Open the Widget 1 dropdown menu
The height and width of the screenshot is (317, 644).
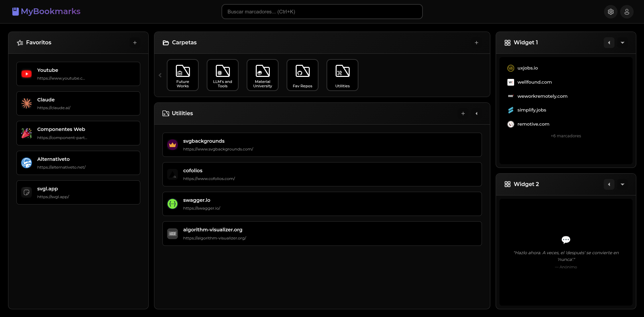tap(623, 43)
